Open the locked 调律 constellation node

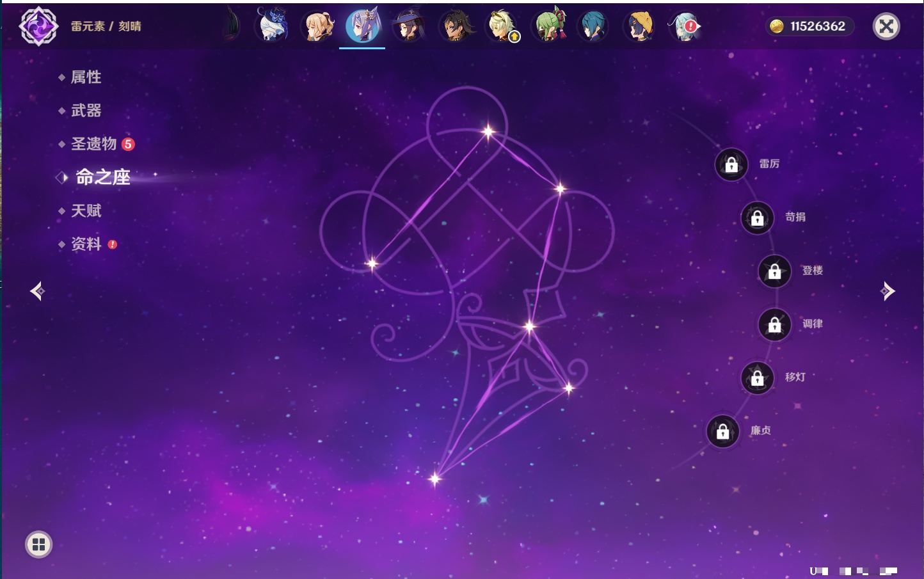(x=775, y=324)
